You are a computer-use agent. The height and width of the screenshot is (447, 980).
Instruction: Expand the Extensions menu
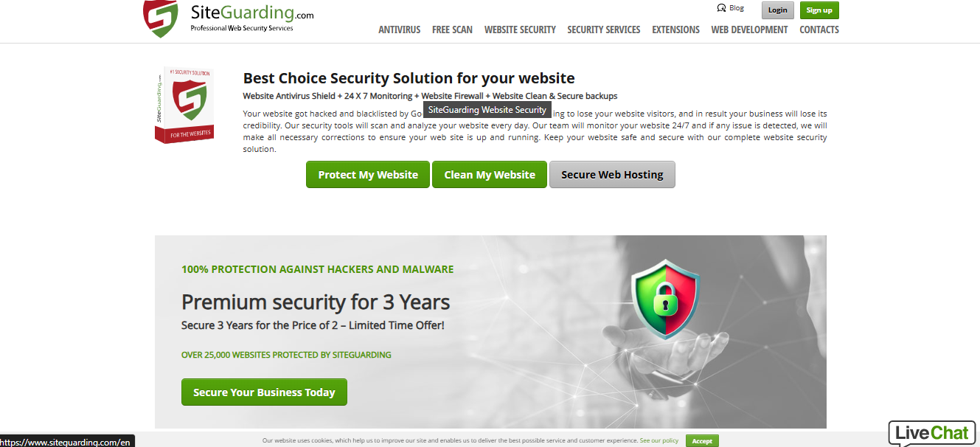pyautogui.click(x=675, y=30)
